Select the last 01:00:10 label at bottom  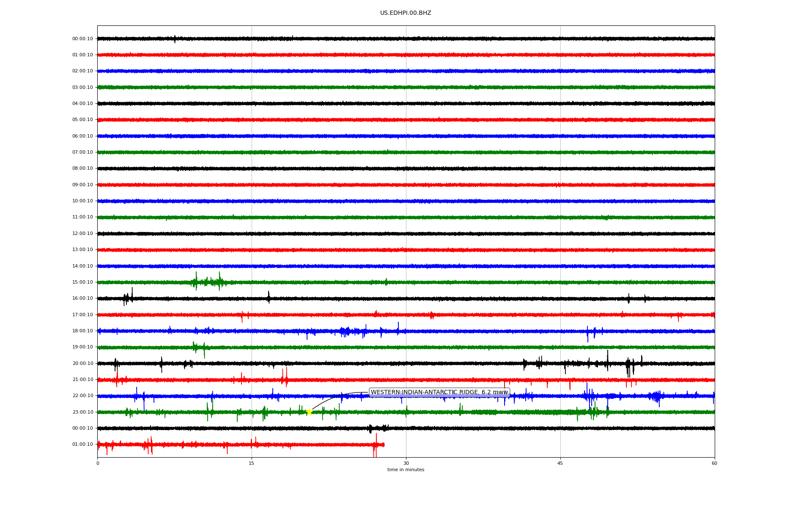pyautogui.click(x=82, y=444)
